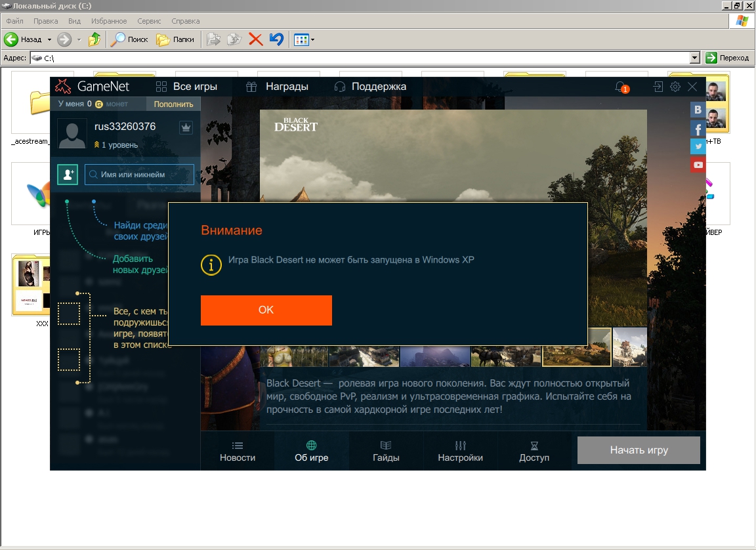This screenshot has width=756, height=550.
Task: Go up one folder level icon
Action: tap(94, 39)
